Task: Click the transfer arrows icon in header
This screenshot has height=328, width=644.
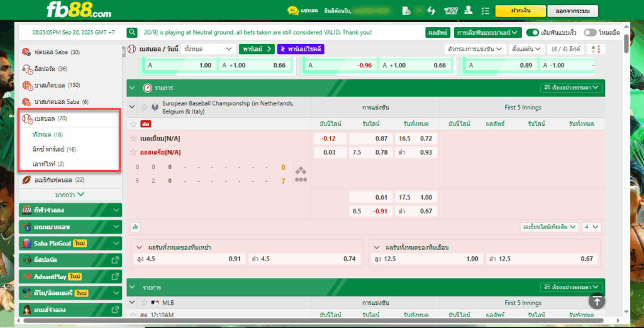Action: [431, 11]
